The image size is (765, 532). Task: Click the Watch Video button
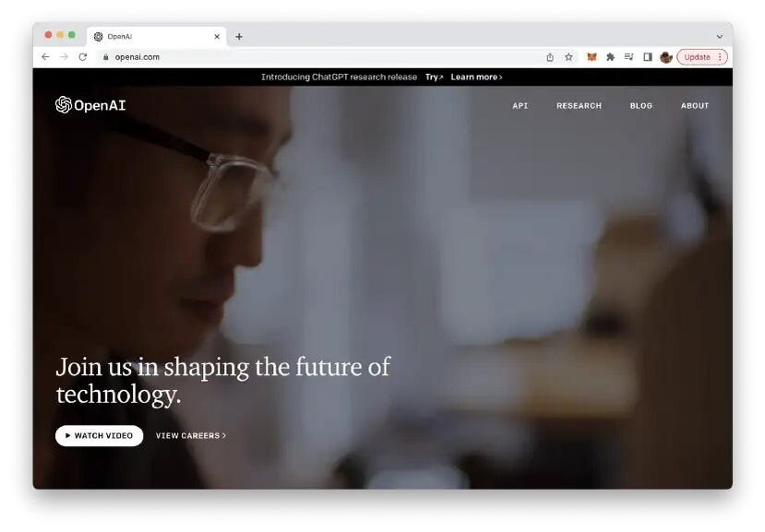99,435
